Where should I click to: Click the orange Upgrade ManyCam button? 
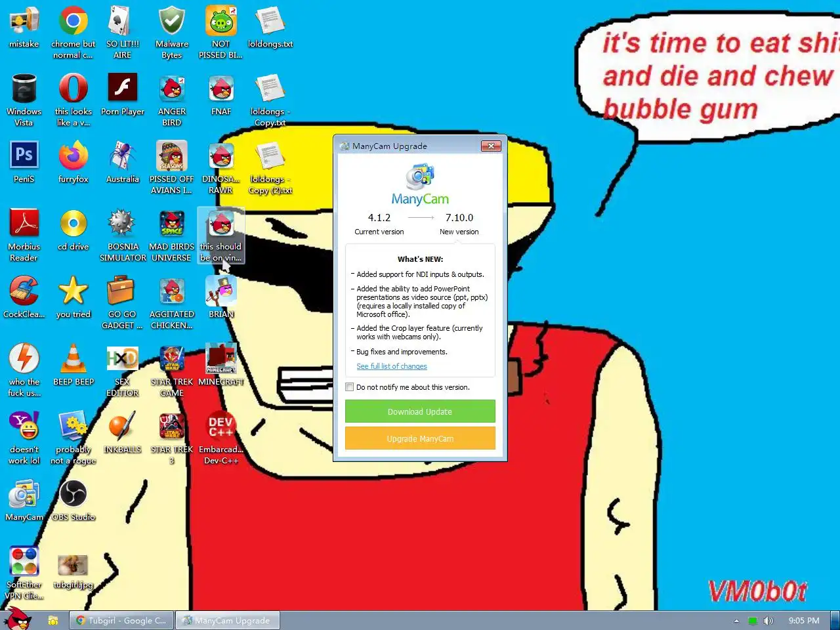(x=420, y=438)
